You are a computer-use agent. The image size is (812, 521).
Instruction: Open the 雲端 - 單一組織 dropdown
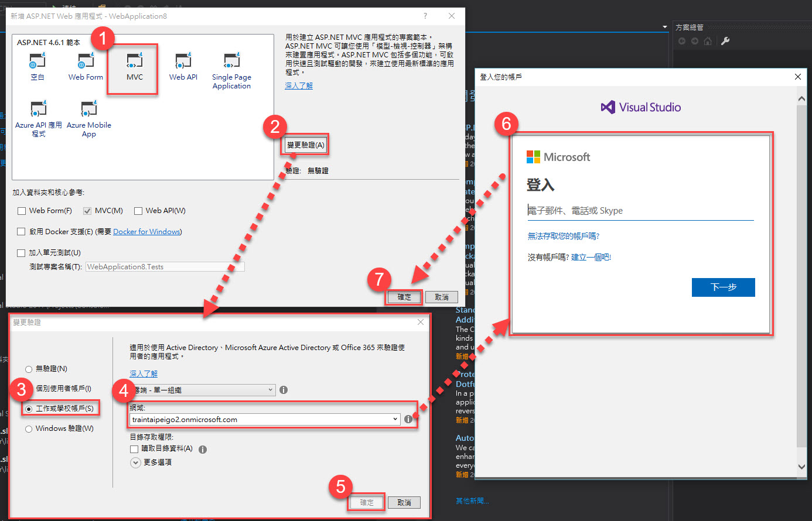(x=202, y=390)
